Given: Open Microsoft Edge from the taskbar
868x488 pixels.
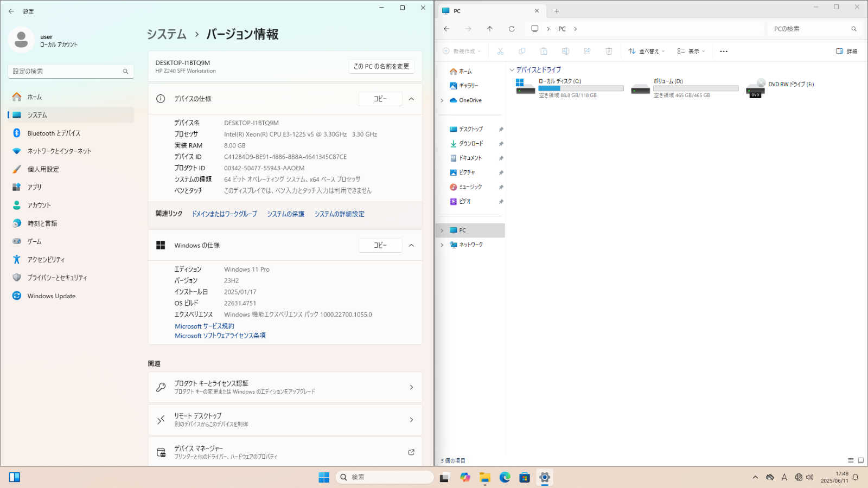Looking at the screenshot, I should point(505,477).
